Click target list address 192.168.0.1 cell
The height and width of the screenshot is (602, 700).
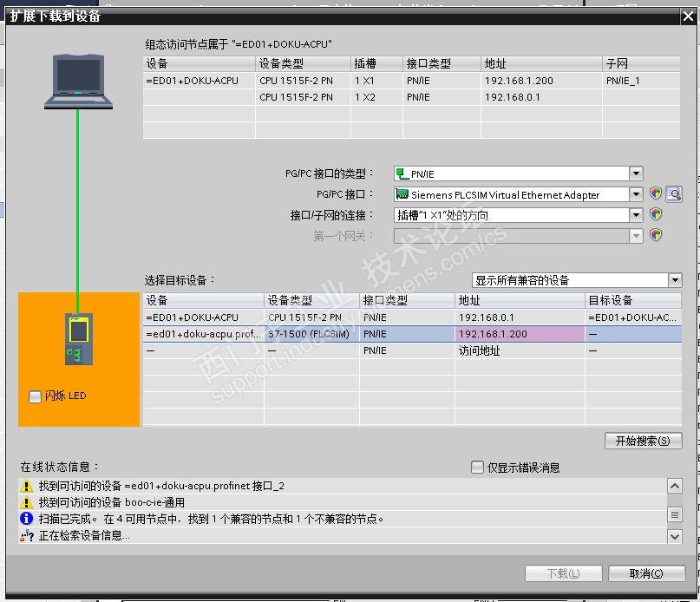[520, 317]
